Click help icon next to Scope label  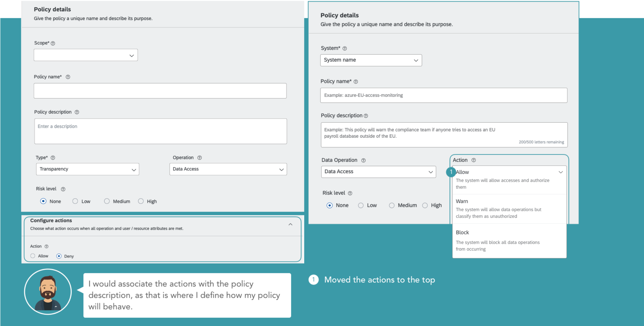[x=53, y=43]
